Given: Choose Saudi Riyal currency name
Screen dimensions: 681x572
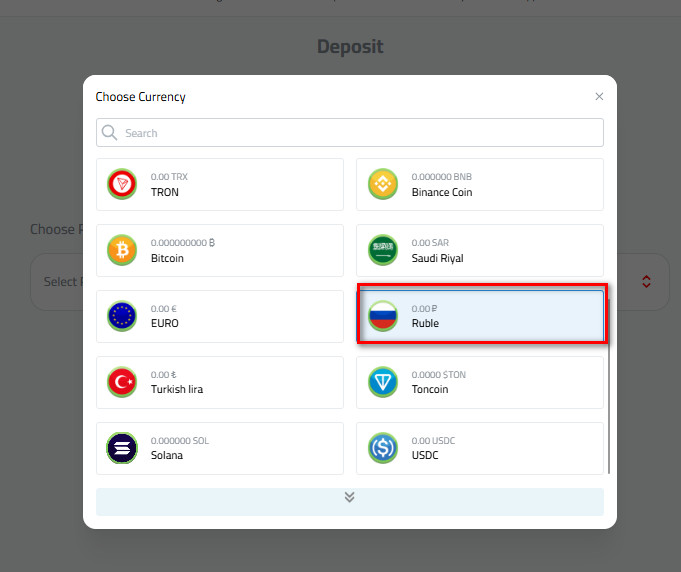Looking at the screenshot, I should (x=437, y=258).
